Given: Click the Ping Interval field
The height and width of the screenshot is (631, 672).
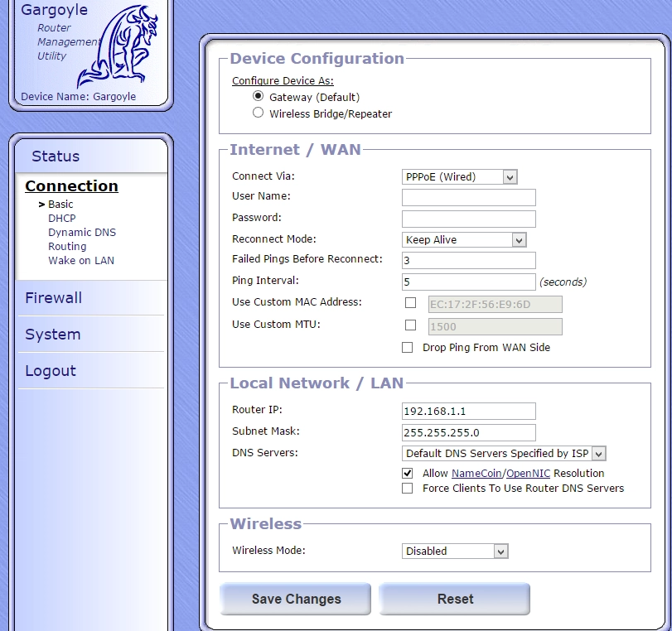Looking at the screenshot, I should [x=469, y=282].
